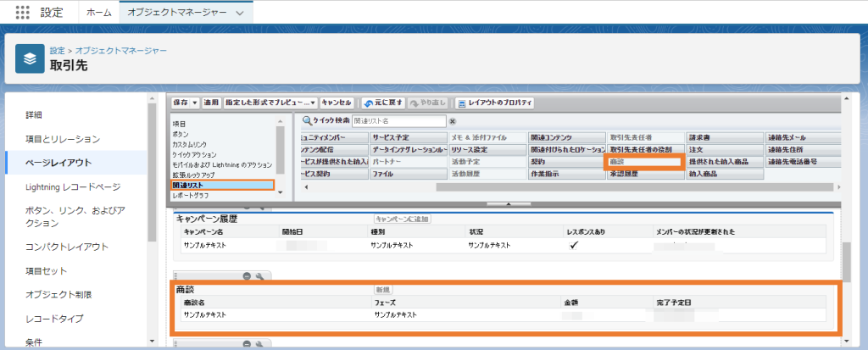Select ボタン in the palette category list

pos(181,134)
